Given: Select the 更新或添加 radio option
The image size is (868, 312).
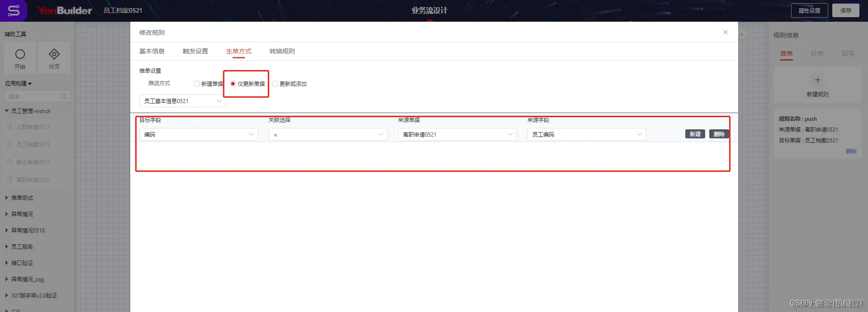Looking at the screenshot, I should tap(275, 84).
